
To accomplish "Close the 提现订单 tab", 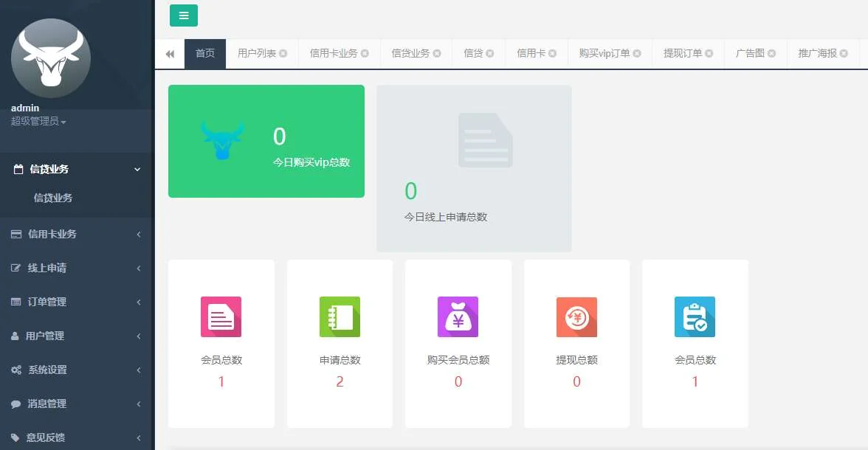I will point(709,54).
